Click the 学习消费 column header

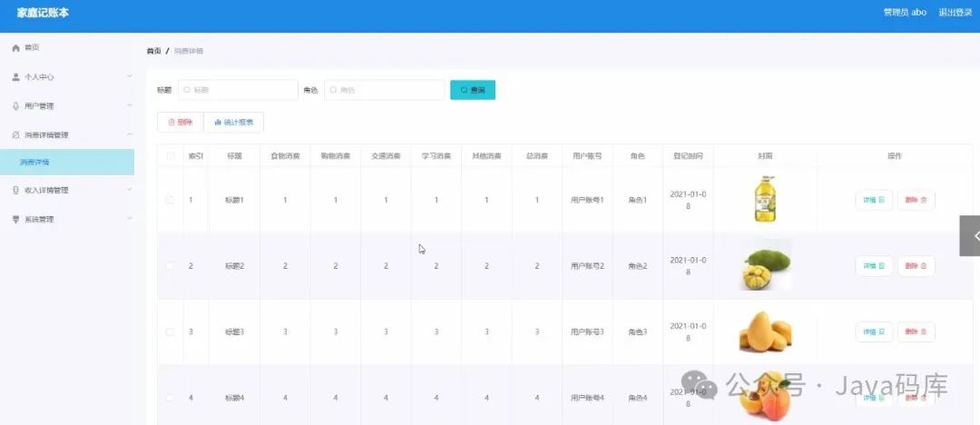click(436, 156)
